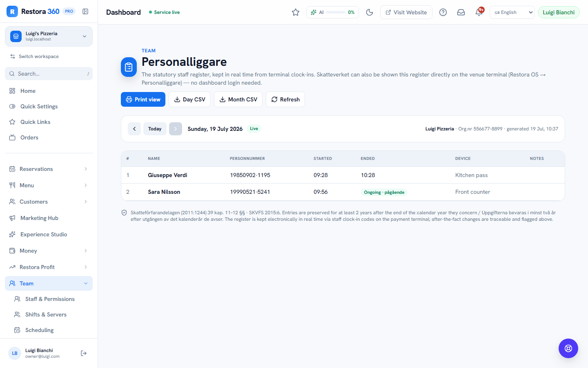Expand Luigi's Pizzeria workspace selector
This screenshot has width=588, height=368.
point(49,36)
